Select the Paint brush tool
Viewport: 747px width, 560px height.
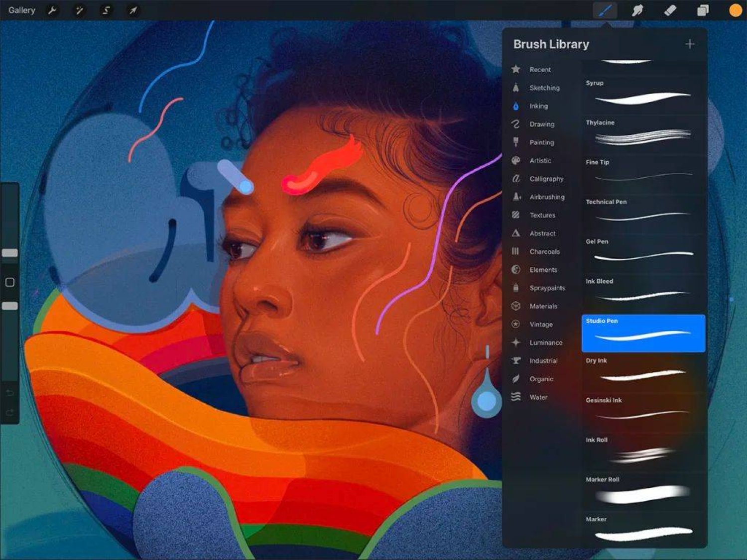pos(605,10)
